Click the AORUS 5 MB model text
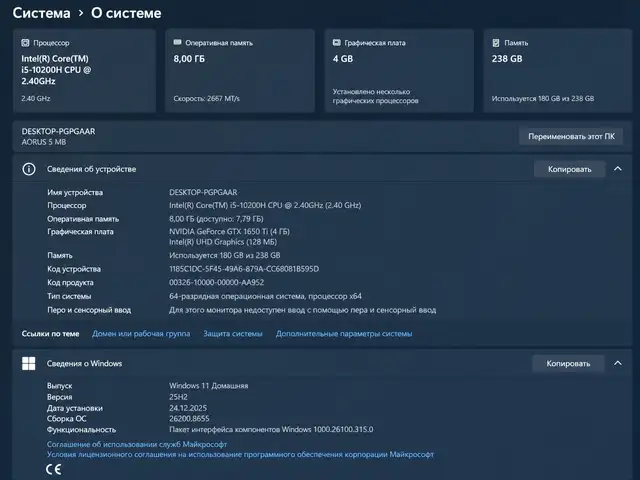The image size is (640, 480). point(44,142)
